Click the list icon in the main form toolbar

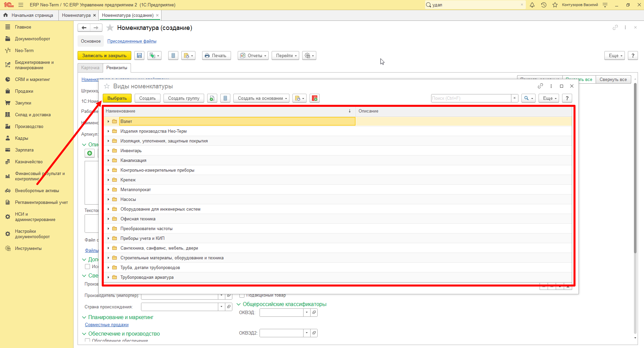[x=173, y=56]
